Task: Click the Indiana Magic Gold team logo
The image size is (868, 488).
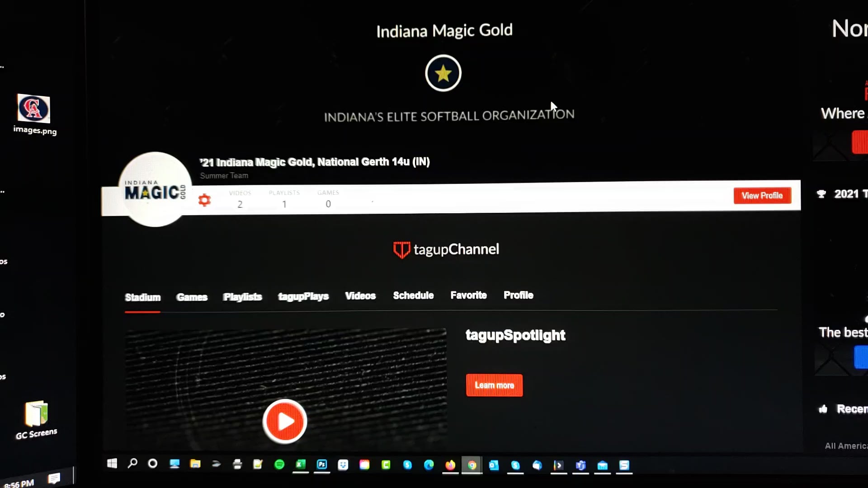Action: (155, 190)
